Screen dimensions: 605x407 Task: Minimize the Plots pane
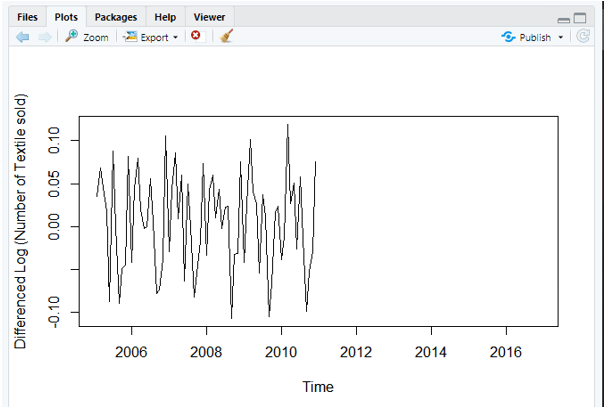(x=564, y=19)
